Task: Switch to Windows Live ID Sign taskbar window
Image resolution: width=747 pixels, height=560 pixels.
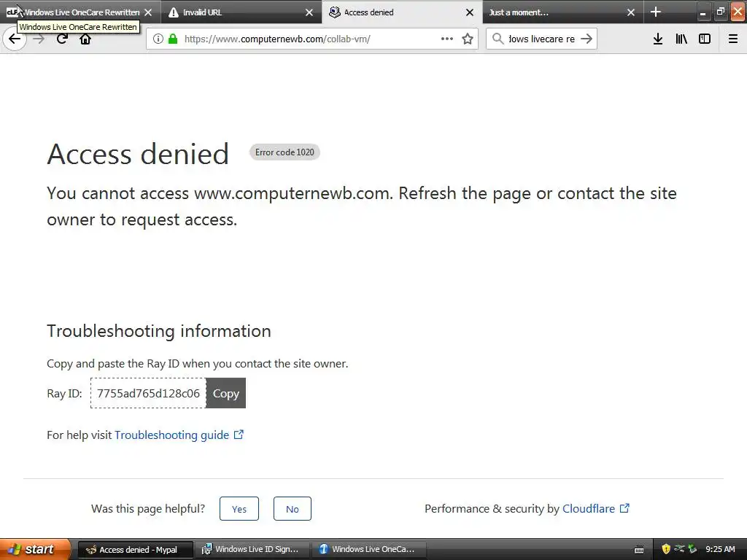Action: [252, 550]
